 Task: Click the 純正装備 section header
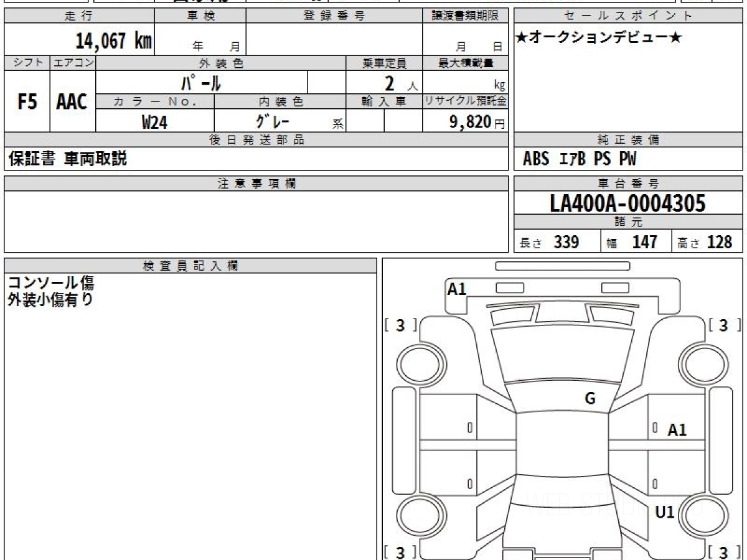click(x=628, y=140)
